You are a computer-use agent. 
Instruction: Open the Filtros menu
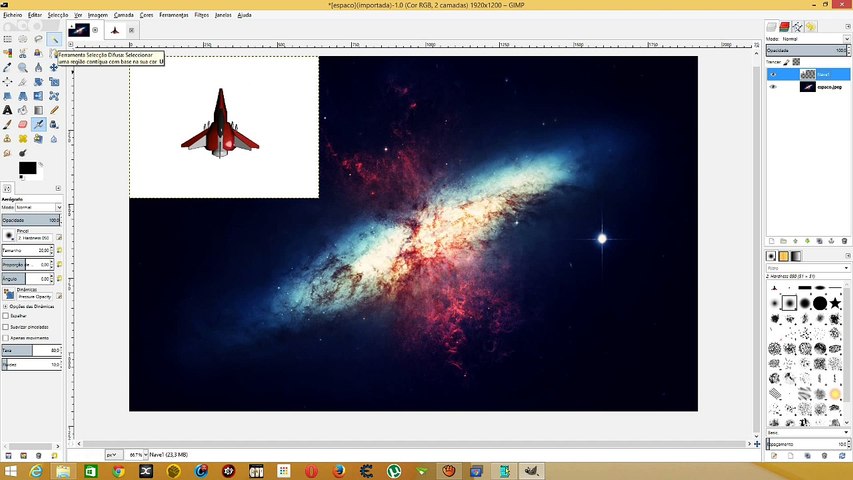[202, 15]
